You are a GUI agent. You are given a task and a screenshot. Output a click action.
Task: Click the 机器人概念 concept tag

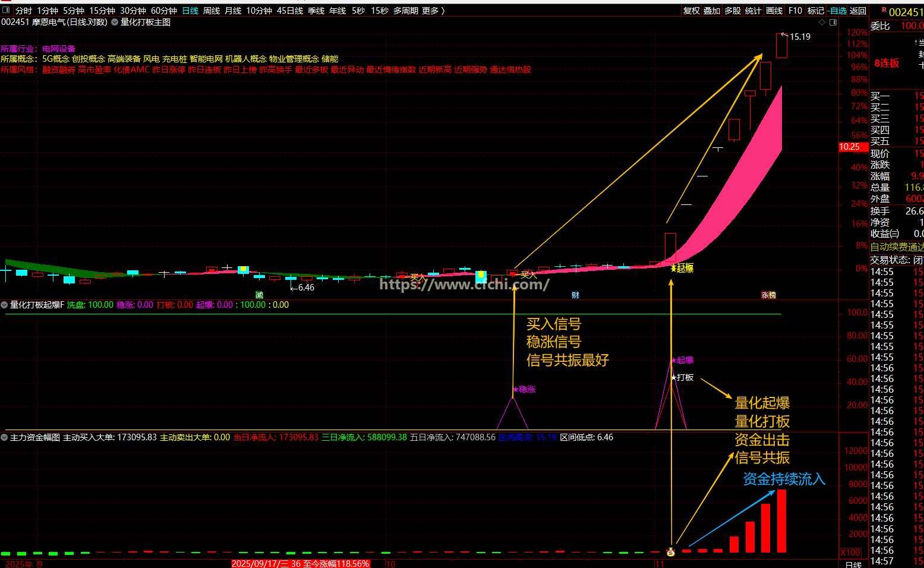[246, 59]
